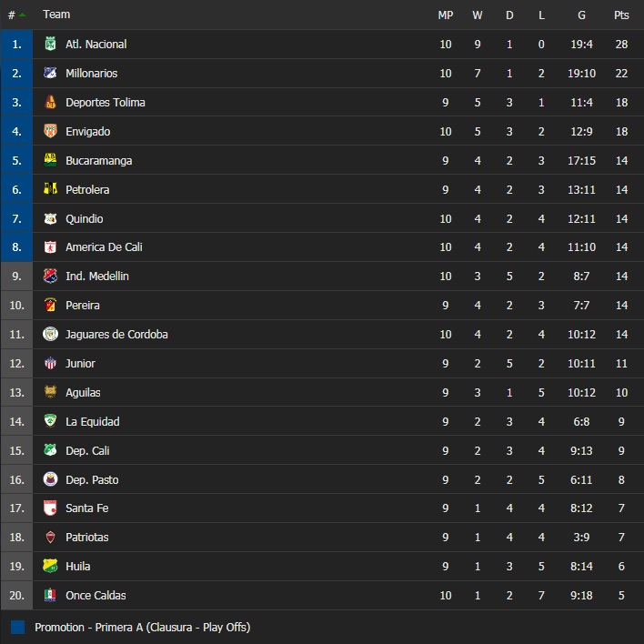Open the Jaguares de Cordoba team link
644x644 pixels.
(x=116, y=334)
